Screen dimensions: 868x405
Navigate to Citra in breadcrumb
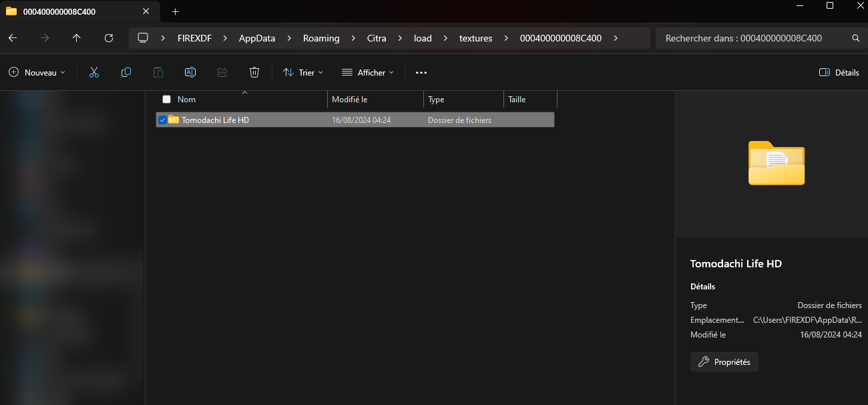pos(377,38)
